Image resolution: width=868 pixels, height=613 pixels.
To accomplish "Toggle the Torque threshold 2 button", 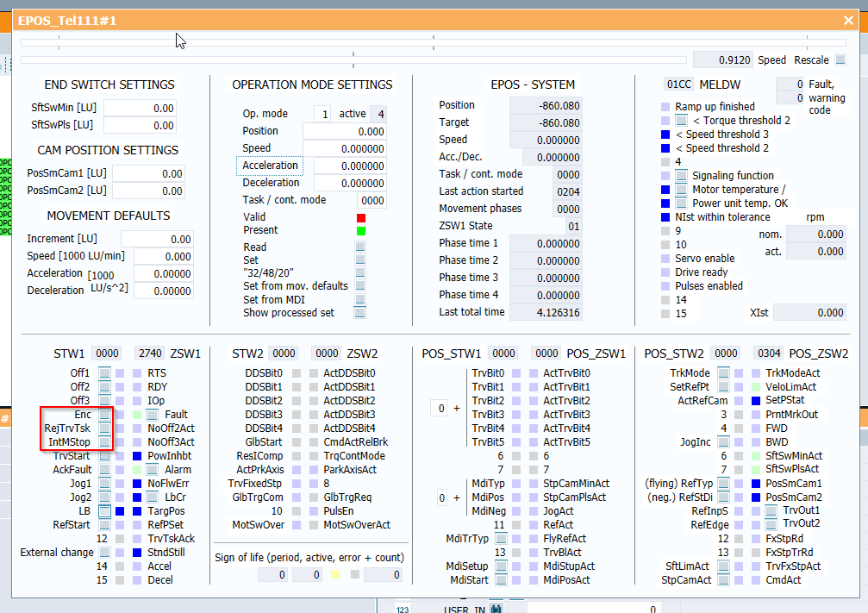I will (682, 120).
